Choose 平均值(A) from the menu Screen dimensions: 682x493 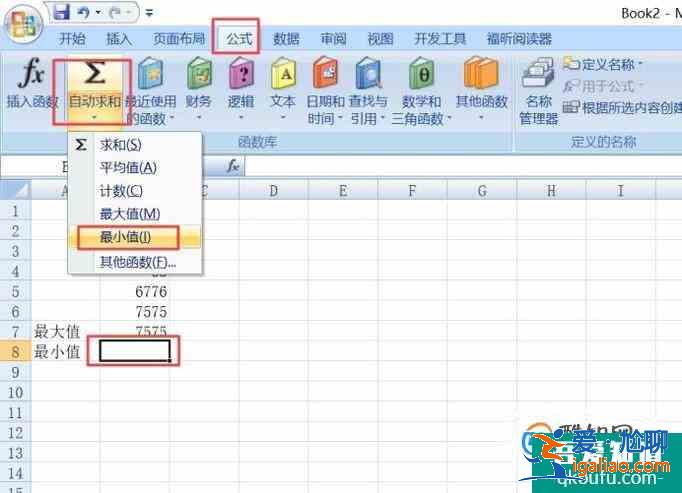pyautogui.click(x=135, y=168)
